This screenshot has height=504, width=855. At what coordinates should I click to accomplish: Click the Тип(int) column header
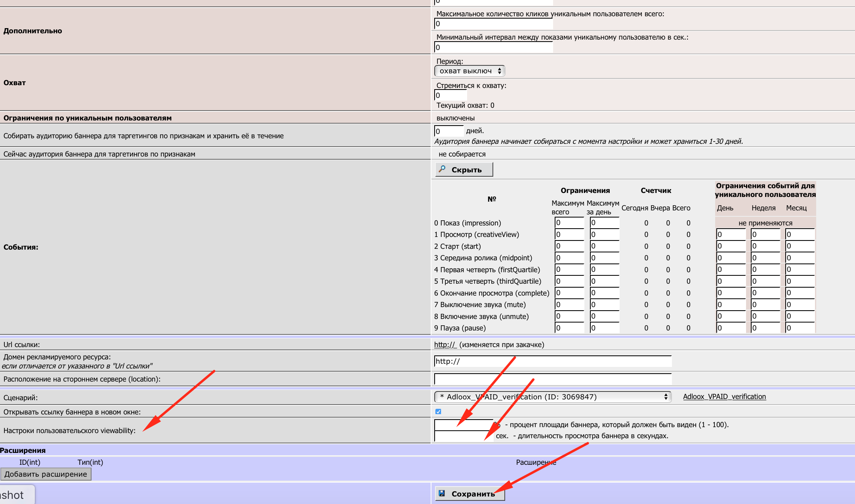90,462
